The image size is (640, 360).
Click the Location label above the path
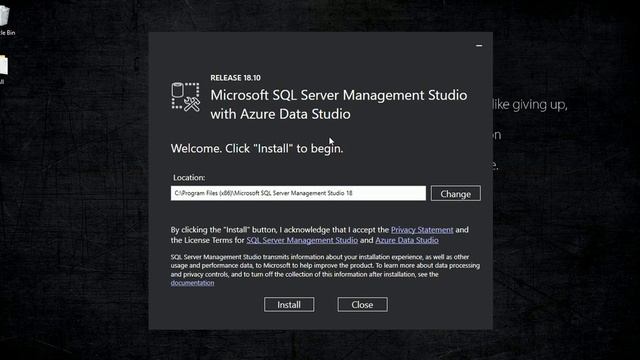(x=189, y=178)
